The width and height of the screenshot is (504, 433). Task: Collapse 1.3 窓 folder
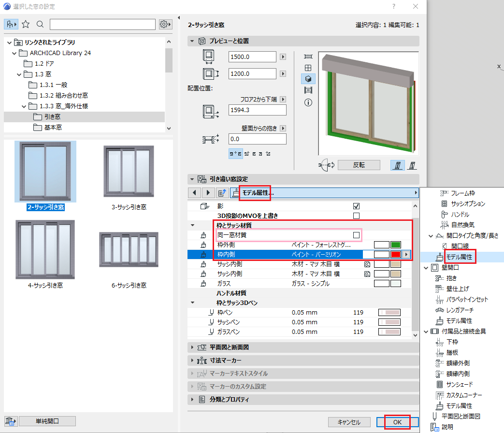(19, 74)
